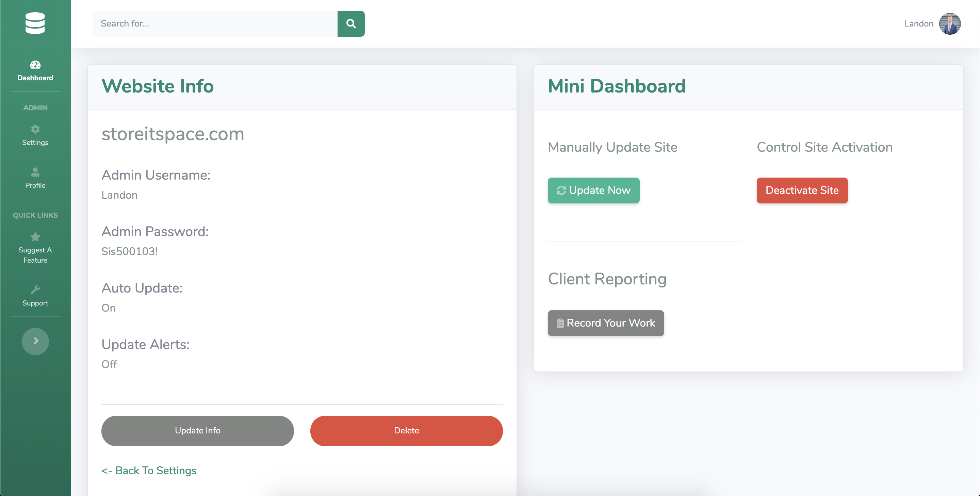Click the Deactivate Site button
This screenshot has height=496, width=980.
coord(802,190)
